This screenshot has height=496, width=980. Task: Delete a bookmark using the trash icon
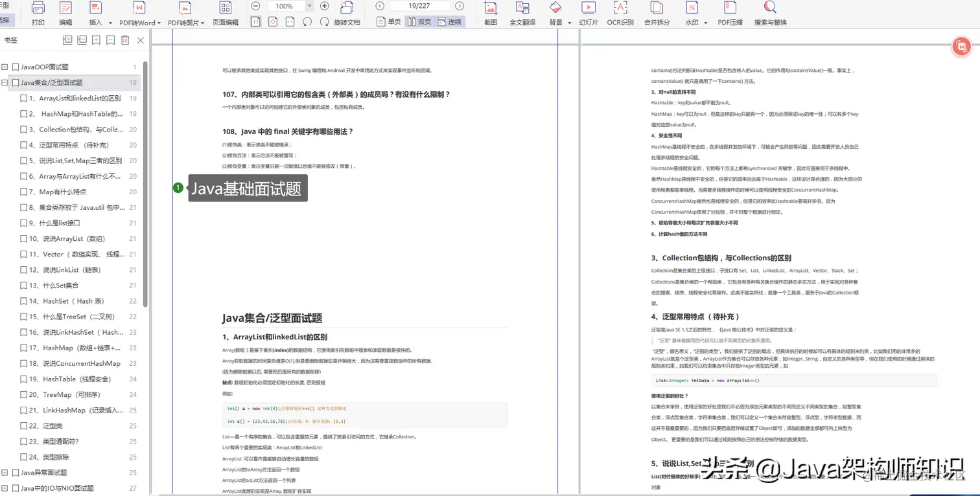(125, 40)
